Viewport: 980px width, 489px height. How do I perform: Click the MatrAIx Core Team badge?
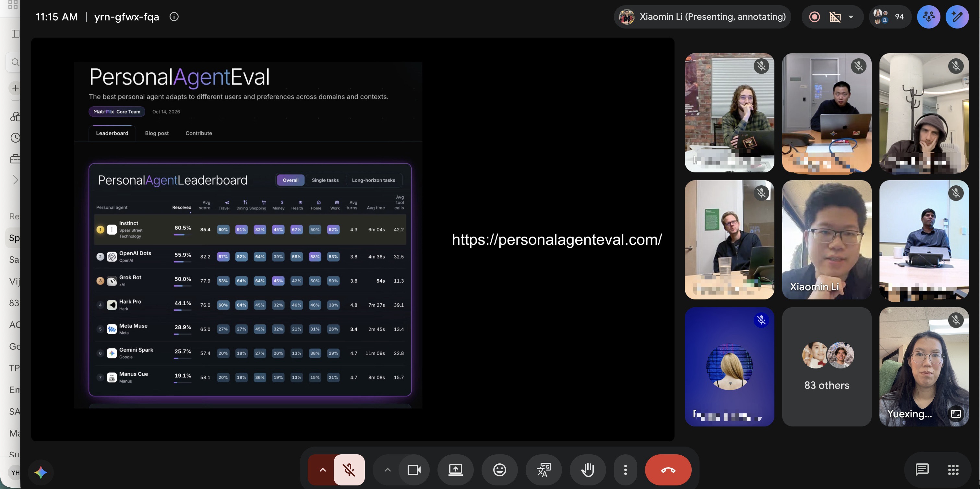117,112
